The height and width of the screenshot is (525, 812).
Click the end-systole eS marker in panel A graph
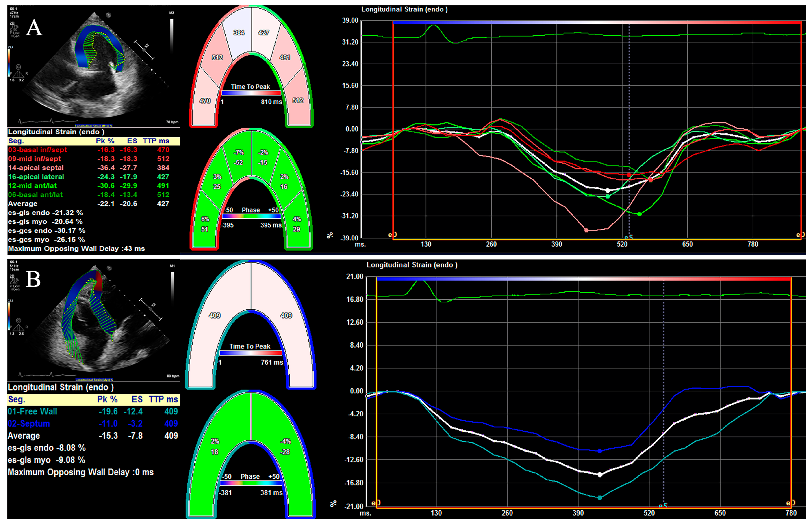tap(629, 237)
